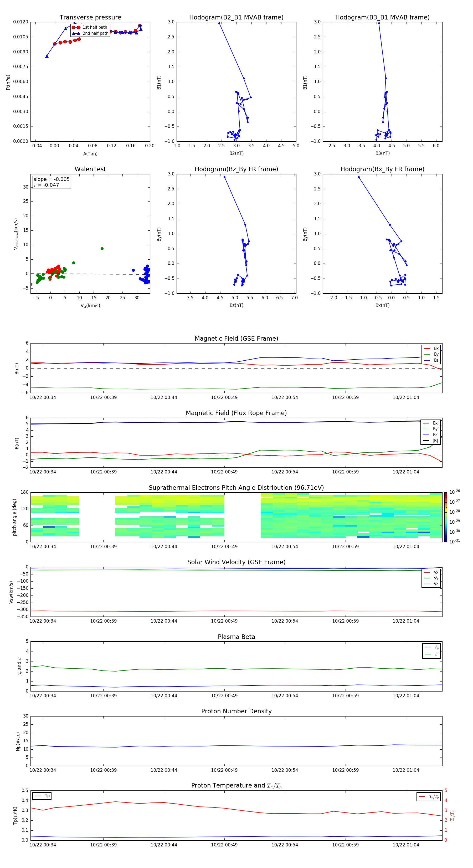
Task: Click the pitch angle colorbar
Action: click(446, 517)
